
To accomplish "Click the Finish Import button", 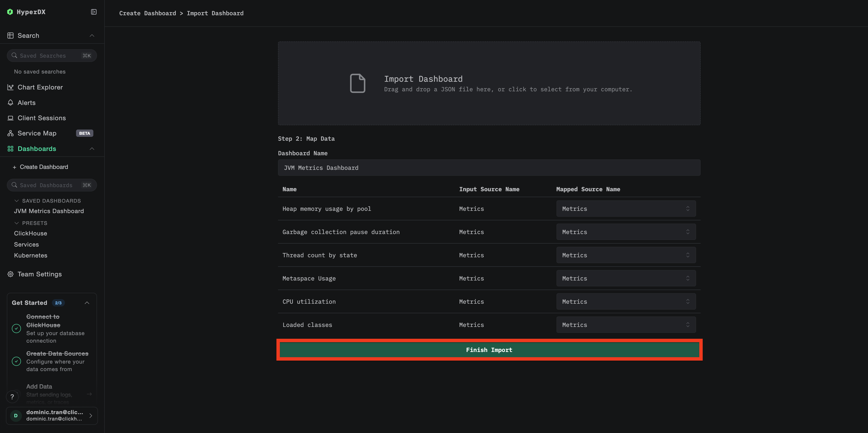I will click(489, 350).
